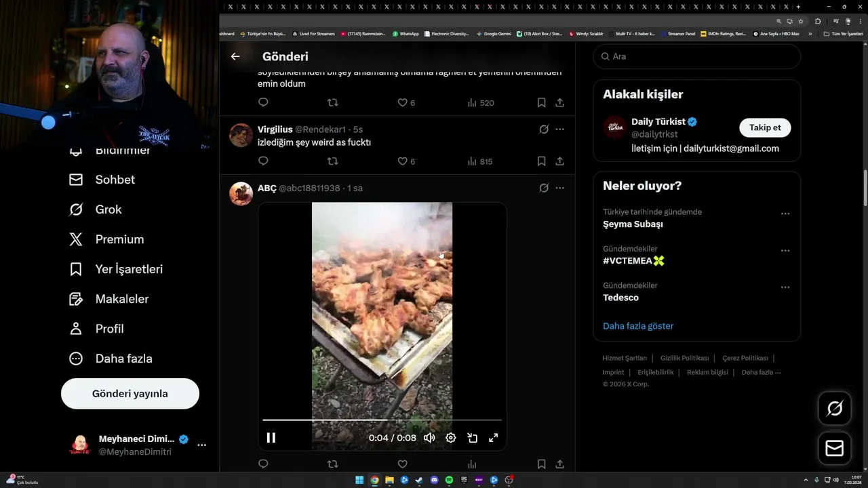Open the floating Grok button
Screen dimensions: 868x488
tap(835, 408)
